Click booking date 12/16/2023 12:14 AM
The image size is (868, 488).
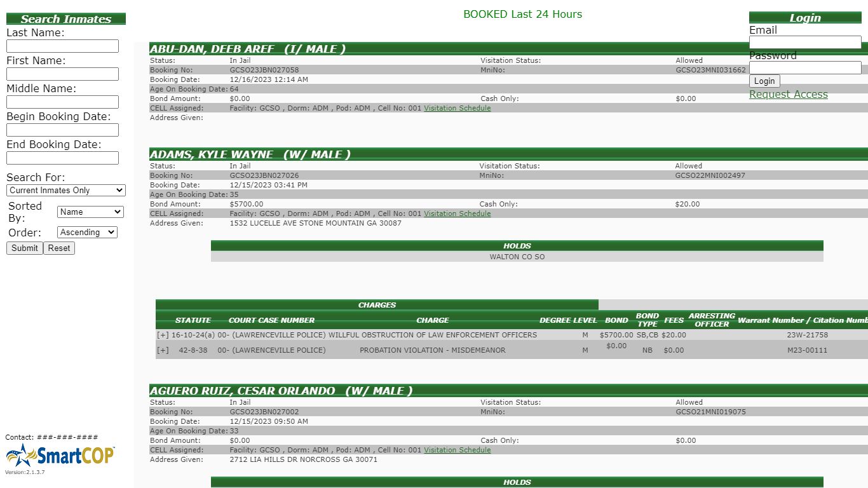[x=269, y=79]
